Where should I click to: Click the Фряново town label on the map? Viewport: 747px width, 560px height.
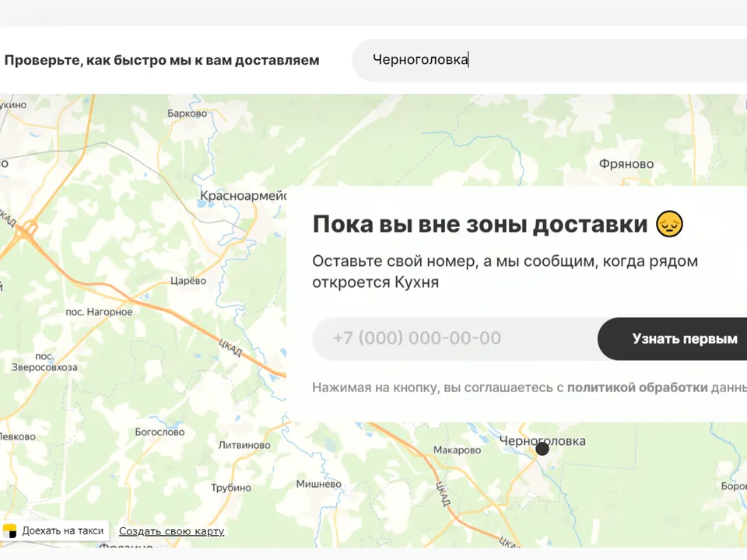pos(627,164)
